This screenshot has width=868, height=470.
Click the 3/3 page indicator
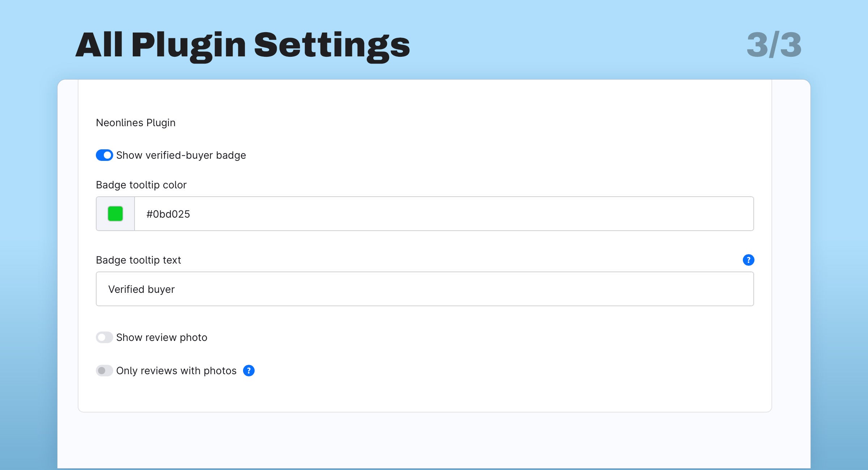[x=774, y=45]
